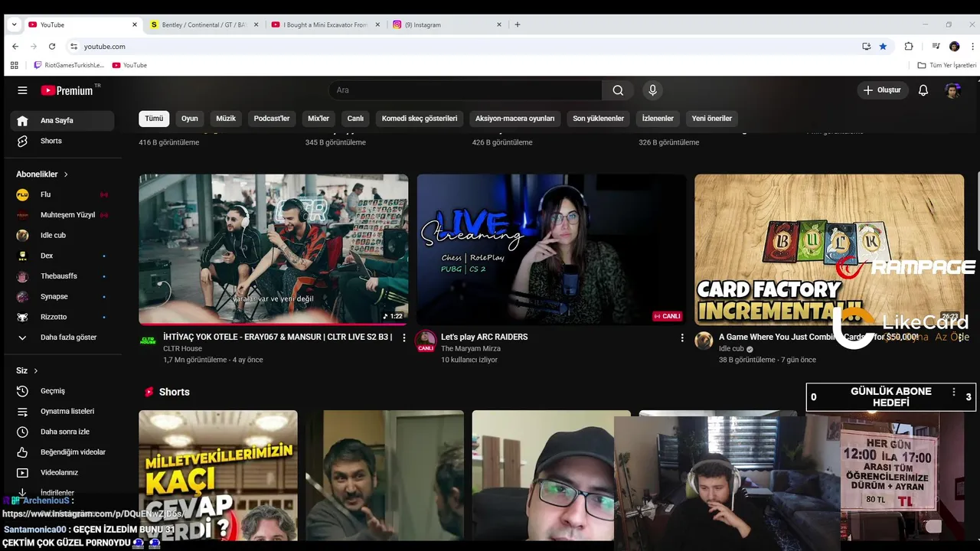980x551 pixels.
Task: Open the Synapse subscription
Action: coord(62,296)
